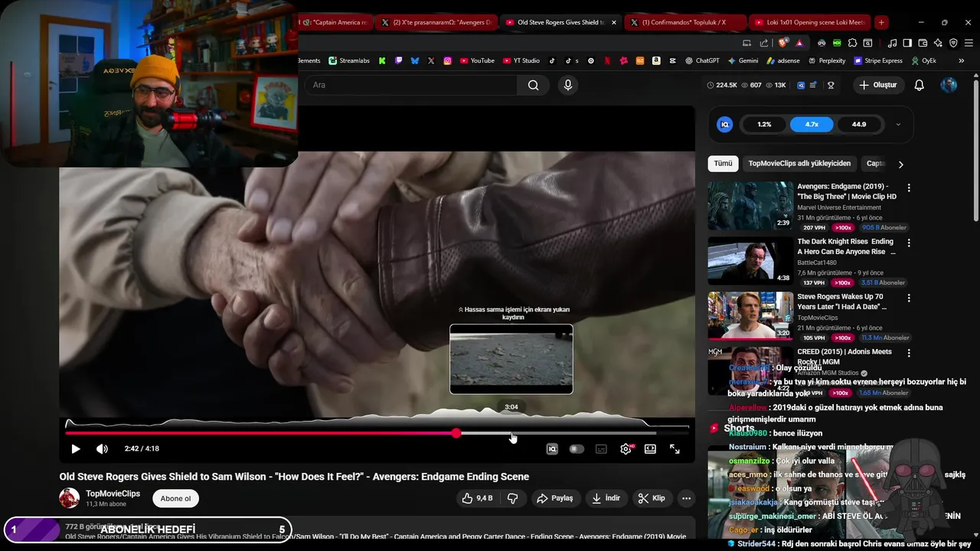Image resolution: width=980 pixels, height=551 pixels.
Task: Open options for the CREED (2015) video
Action: tap(909, 353)
